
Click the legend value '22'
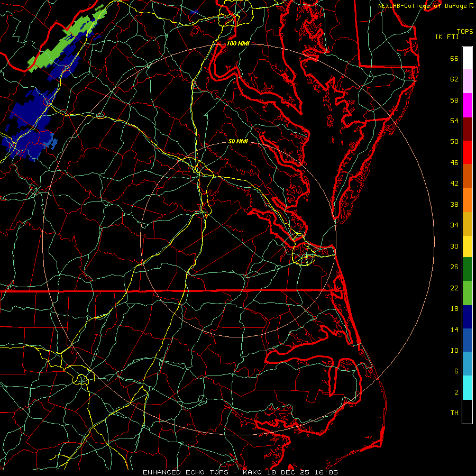454,288
